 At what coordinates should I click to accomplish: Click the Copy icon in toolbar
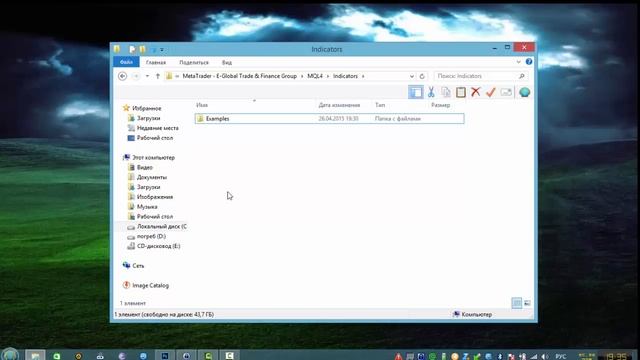click(446, 92)
